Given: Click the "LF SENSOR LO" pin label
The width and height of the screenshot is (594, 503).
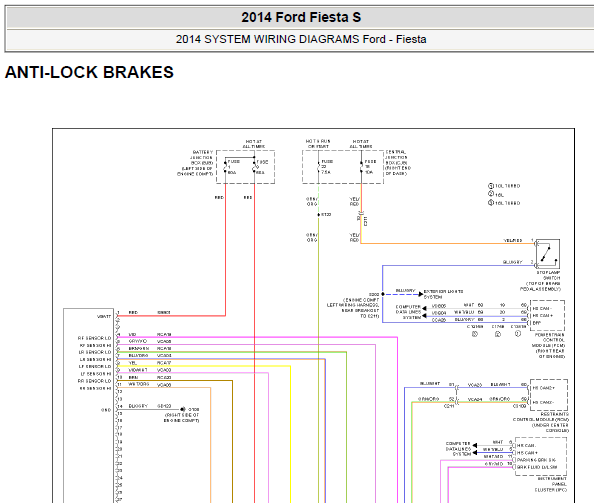Looking at the screenshot, I should point(95,367).
